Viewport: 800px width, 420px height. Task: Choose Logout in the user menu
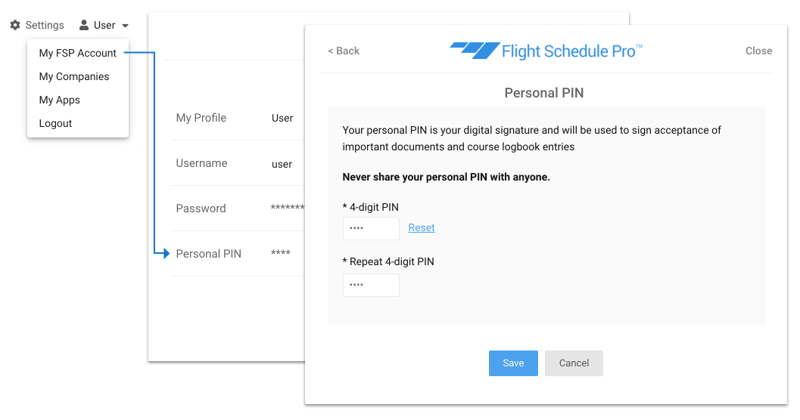(56, 123)
